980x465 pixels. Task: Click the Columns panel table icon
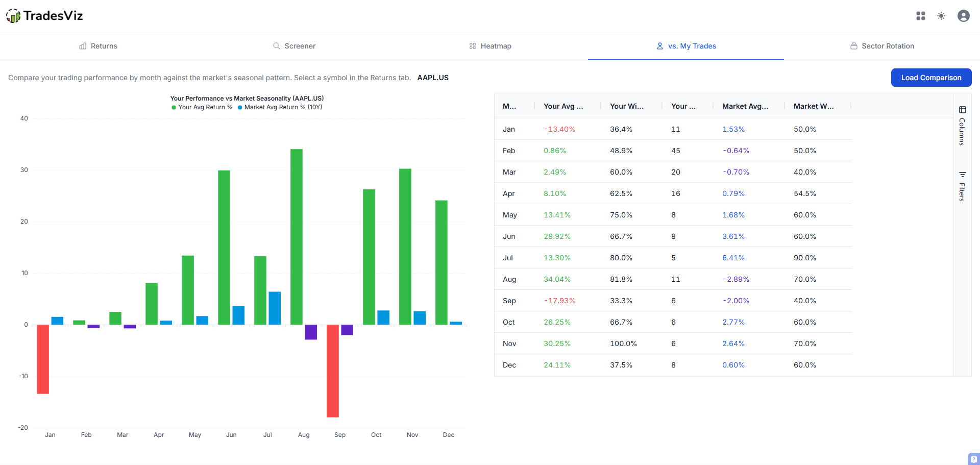(x=963, y=110)
